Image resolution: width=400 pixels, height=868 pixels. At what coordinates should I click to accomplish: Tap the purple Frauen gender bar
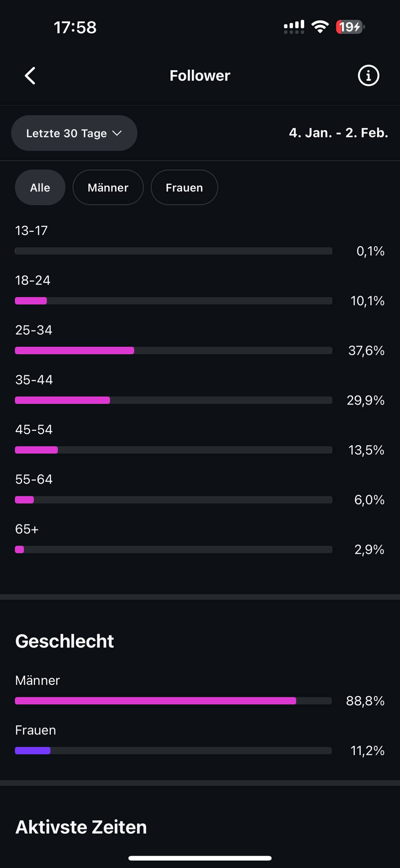33,751
